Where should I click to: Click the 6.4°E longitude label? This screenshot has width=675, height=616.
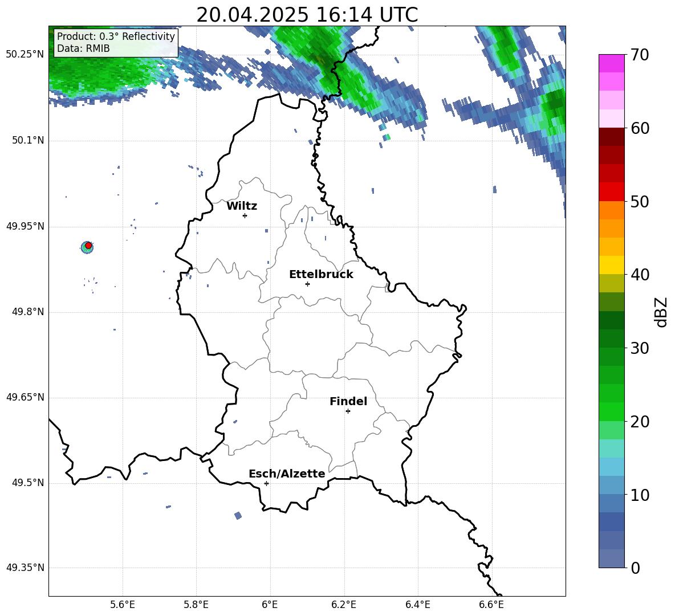tap(418, 605)
